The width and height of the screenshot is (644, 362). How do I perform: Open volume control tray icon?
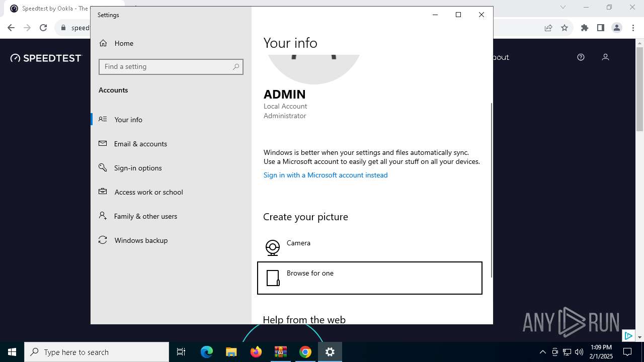point(579,352)
